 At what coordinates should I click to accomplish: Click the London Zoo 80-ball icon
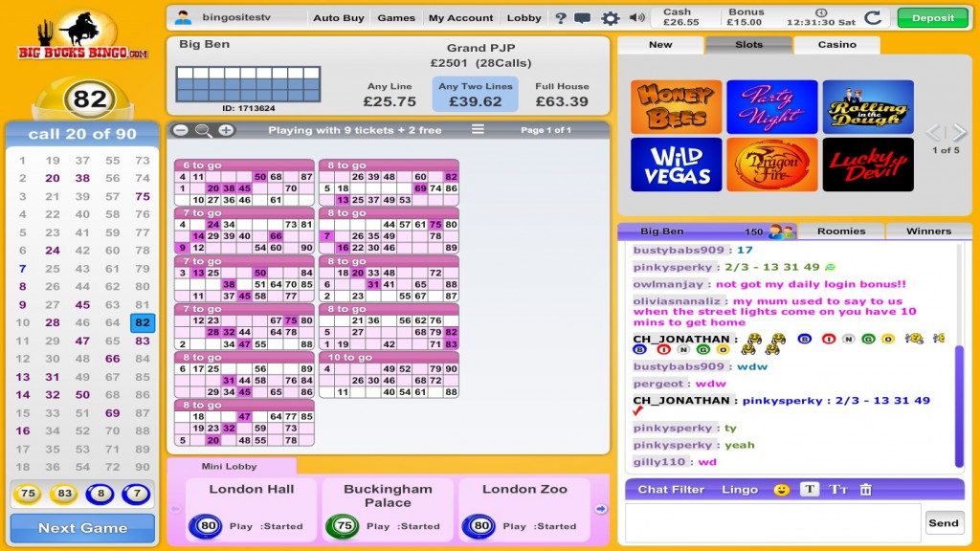(480, 526)
